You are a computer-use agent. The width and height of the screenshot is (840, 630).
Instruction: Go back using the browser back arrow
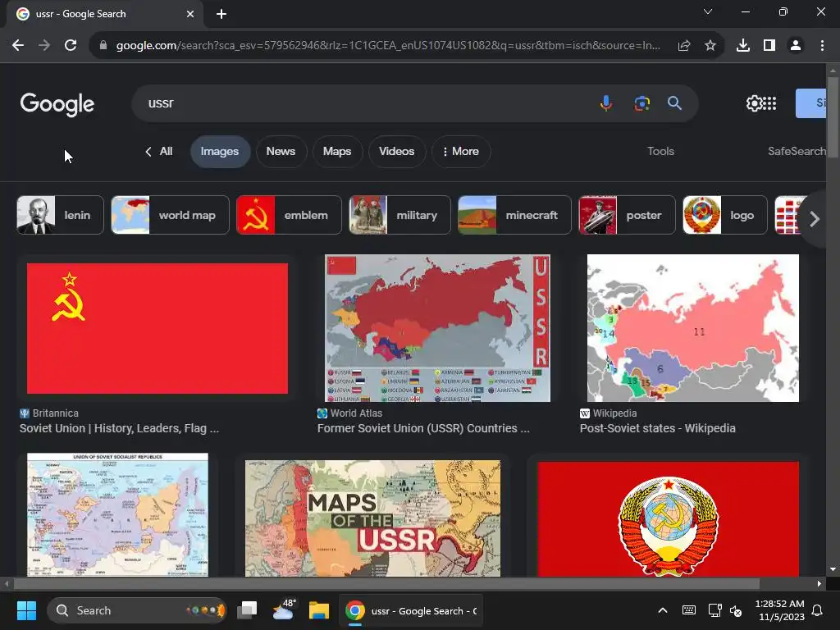tap(18, 46)
